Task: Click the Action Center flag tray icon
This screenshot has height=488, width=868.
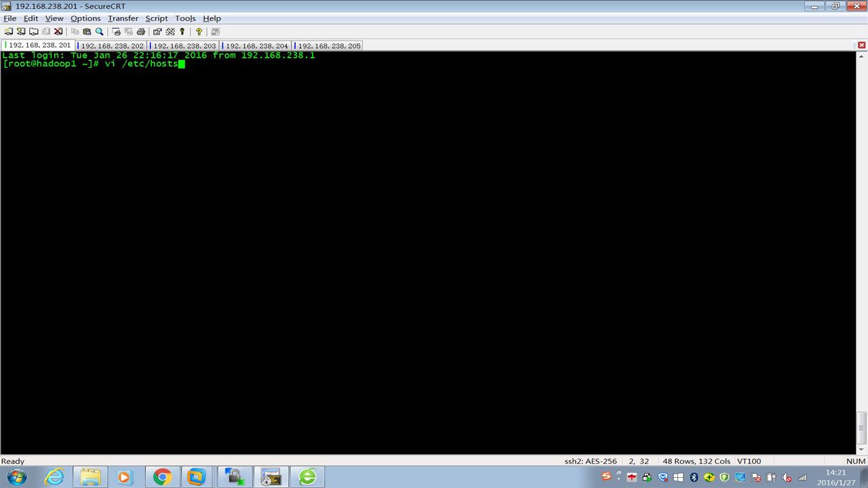Action: point(756,478)
